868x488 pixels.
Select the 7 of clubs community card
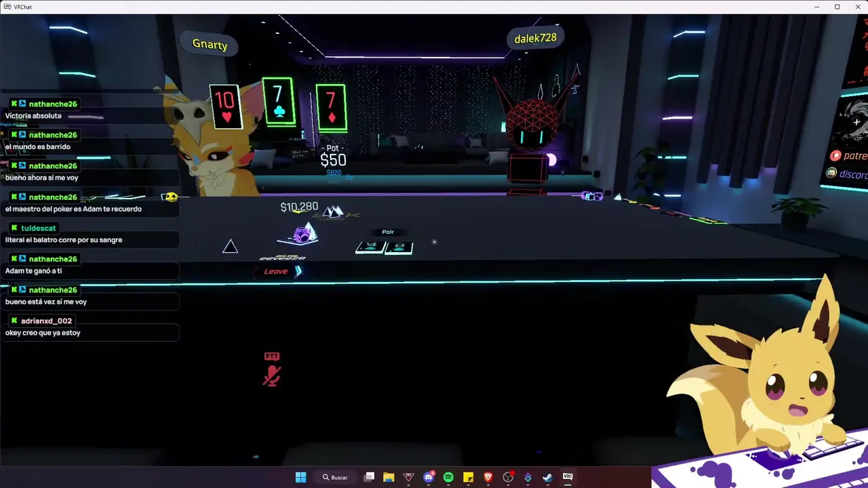pos(278,101)
